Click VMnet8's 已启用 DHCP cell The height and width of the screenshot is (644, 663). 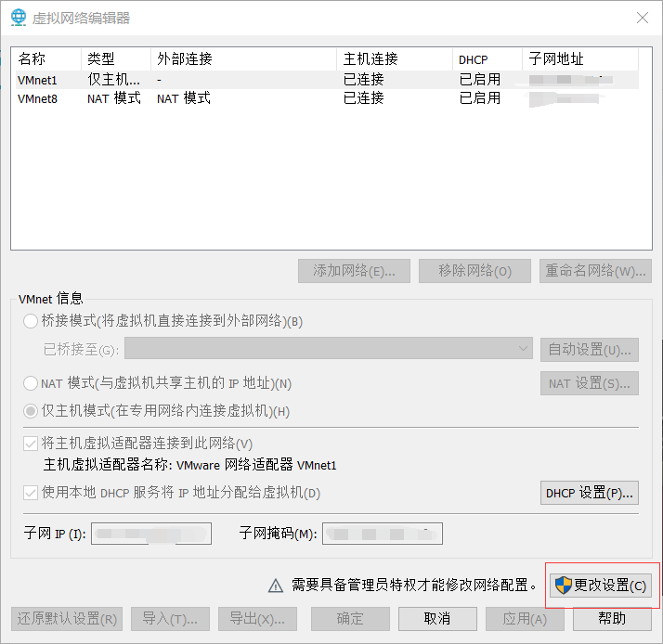pos(479,98)
